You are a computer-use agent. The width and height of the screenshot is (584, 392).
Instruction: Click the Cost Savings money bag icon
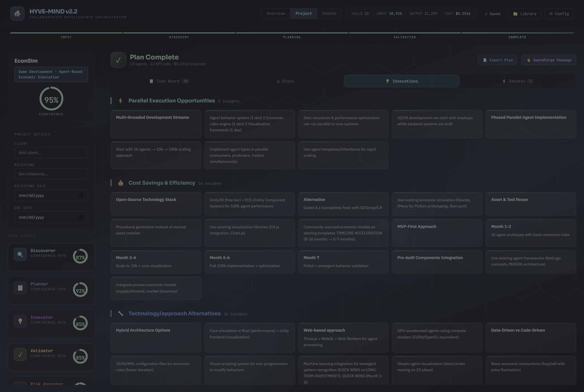click(x=121, y=183)
